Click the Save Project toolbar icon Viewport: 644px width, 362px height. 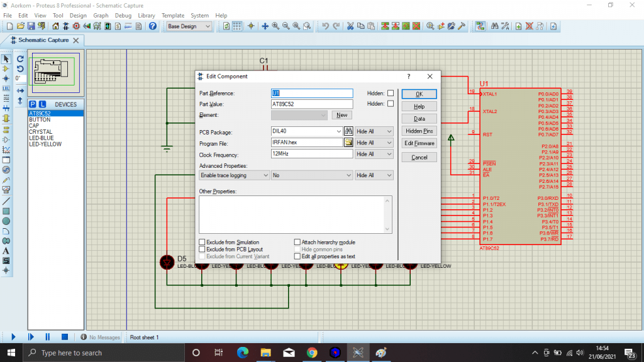[x=31, y=26]
